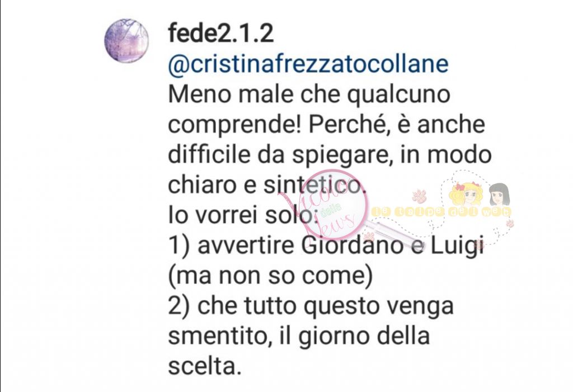Image resolution: width=573 pixels, height=392 pixels.
Task: Click the 'Io vorrei solo:' line
Action: point(243,215)
